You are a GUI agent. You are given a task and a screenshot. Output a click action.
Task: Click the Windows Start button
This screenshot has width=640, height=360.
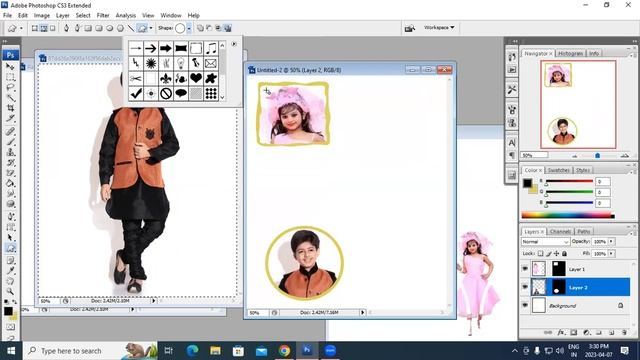click(x=11, y=351)
